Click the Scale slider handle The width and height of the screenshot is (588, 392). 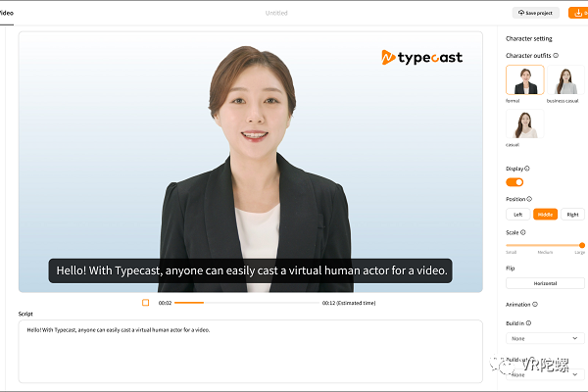click(582, 245)
